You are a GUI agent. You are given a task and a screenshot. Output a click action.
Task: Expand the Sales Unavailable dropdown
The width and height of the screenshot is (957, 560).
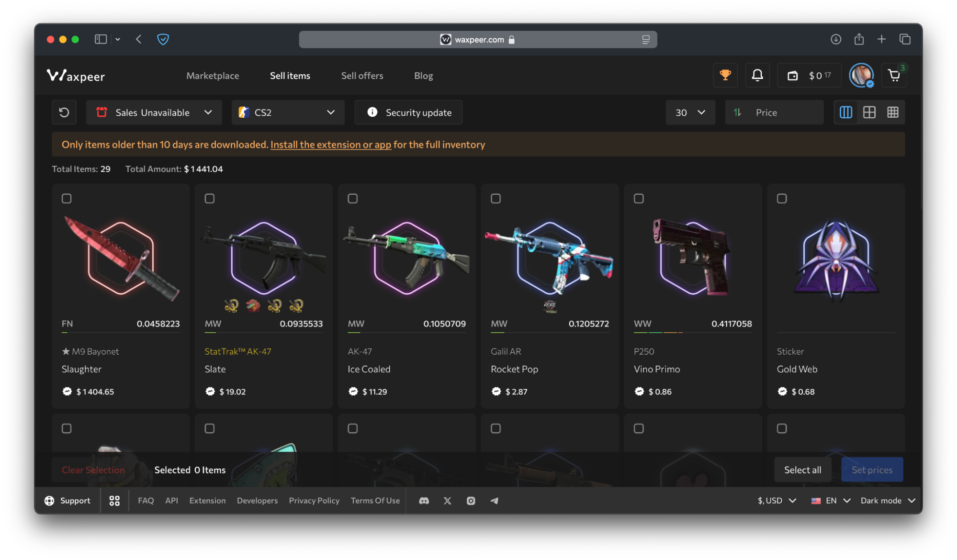154,112
